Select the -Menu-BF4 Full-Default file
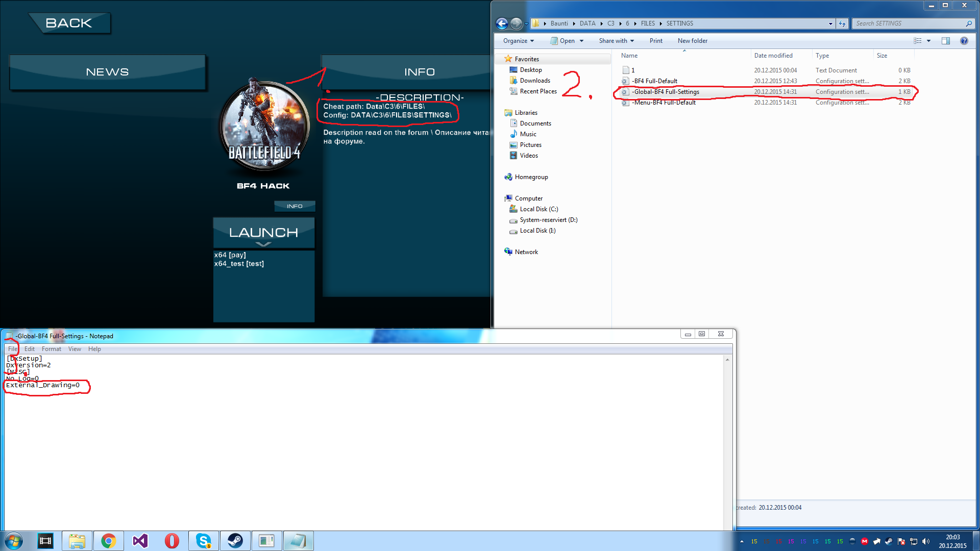Screen dimensions: 980x551 tap(664, 103)
